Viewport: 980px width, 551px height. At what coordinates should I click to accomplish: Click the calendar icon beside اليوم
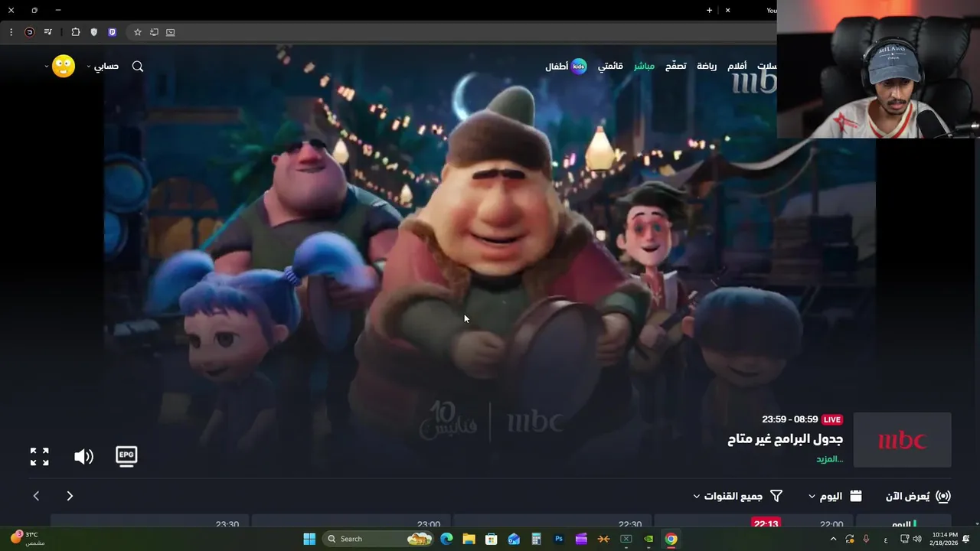856,496
